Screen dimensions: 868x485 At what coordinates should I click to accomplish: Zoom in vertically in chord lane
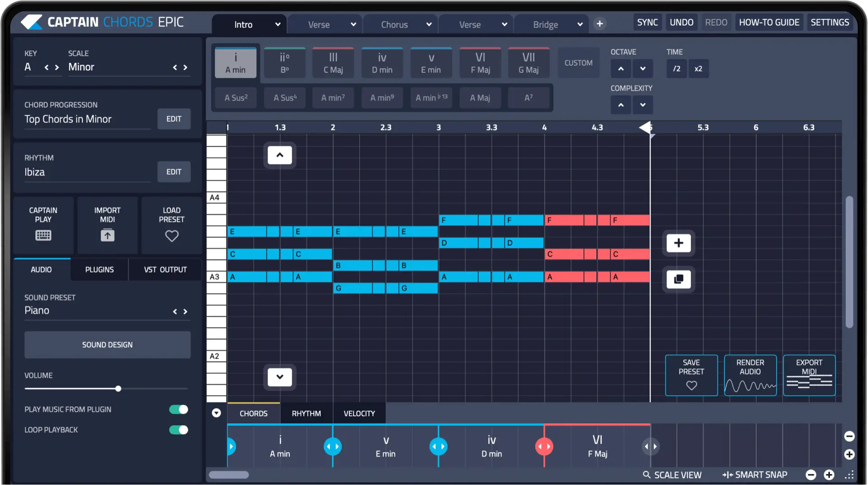[x=849, y=454]
